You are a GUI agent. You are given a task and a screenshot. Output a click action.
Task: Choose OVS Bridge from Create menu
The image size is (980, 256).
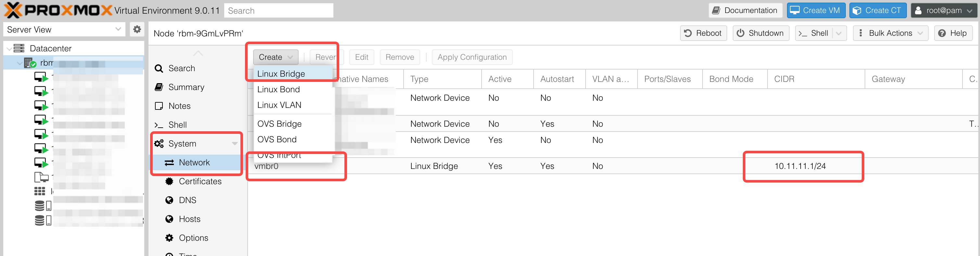(x=279, y=124)
